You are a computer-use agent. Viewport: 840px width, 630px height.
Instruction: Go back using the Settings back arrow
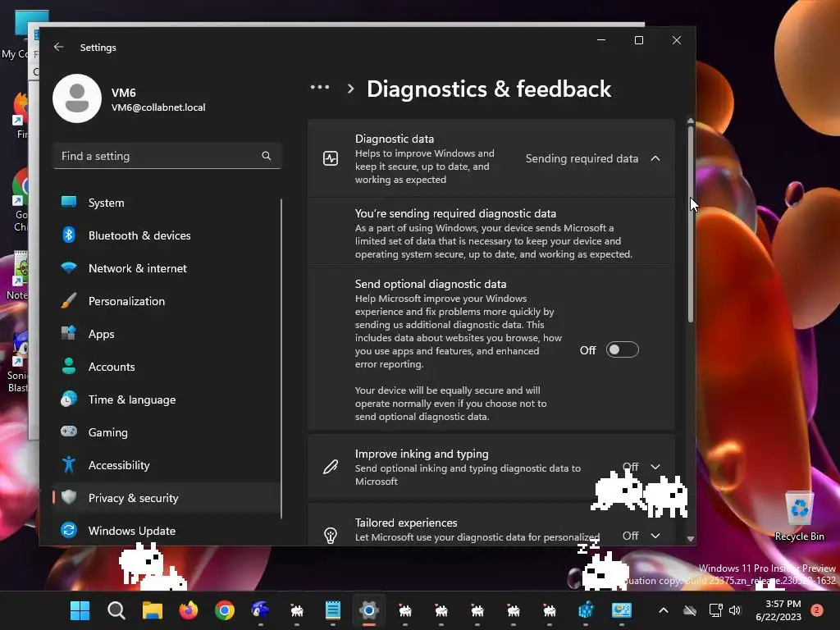click(59, 47)
